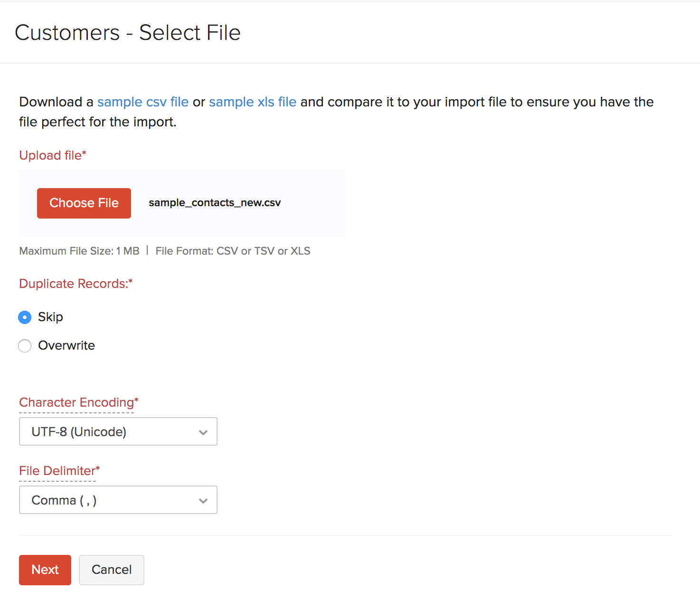Open the Comma ( , ) delimiter dropdown
This screenshot has height=610, width=700.
118,500
